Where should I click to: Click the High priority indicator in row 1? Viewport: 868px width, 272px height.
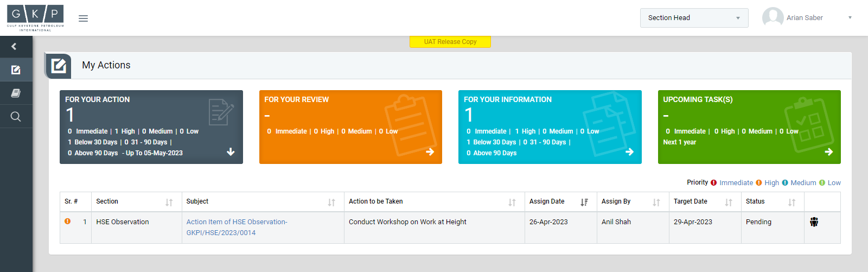[x=67, y=221]
